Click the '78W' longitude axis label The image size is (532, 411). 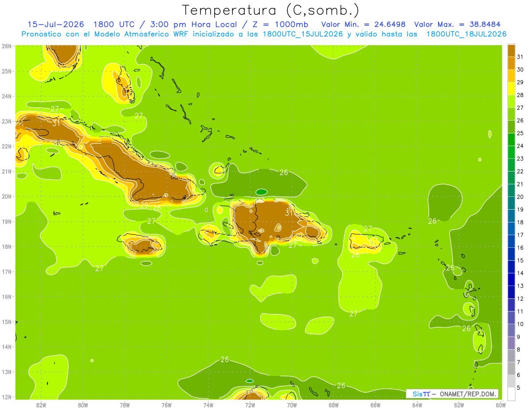125,405
